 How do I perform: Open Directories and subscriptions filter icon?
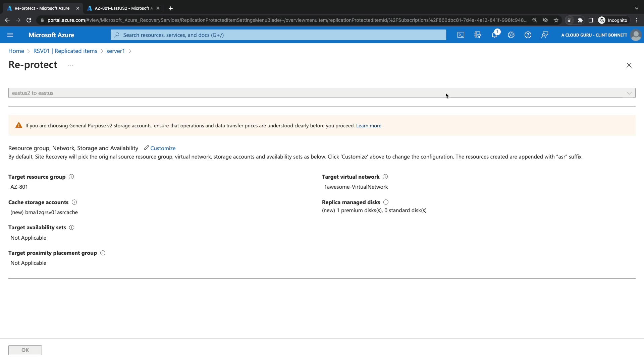pyautogui.click(x=478, y=35)
